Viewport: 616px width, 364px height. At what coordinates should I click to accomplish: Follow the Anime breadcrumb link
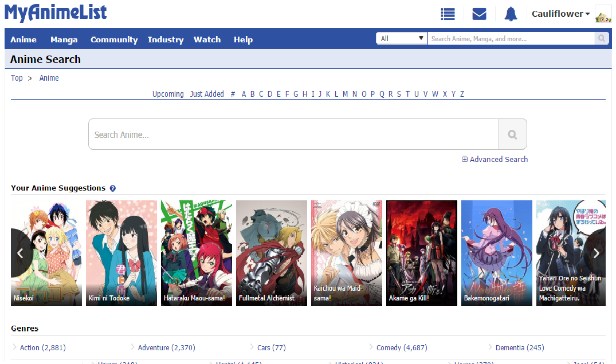49,78
